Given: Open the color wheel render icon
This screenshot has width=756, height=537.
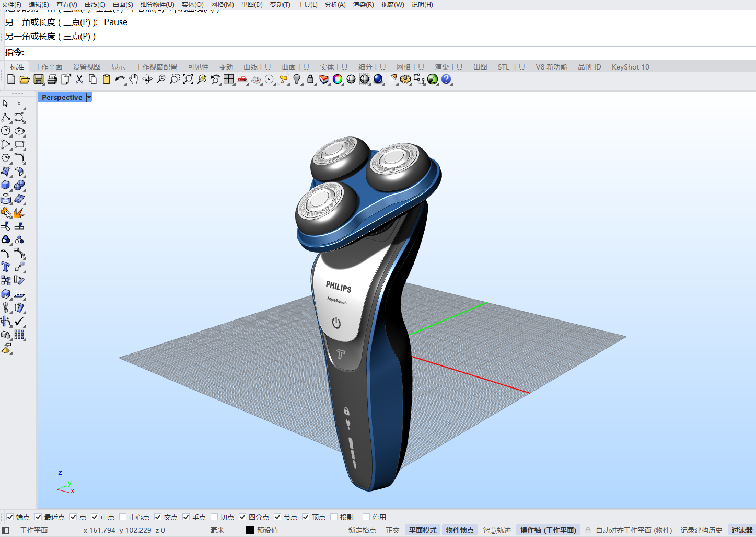Looking at the screenshot, I should coord(338,79).
